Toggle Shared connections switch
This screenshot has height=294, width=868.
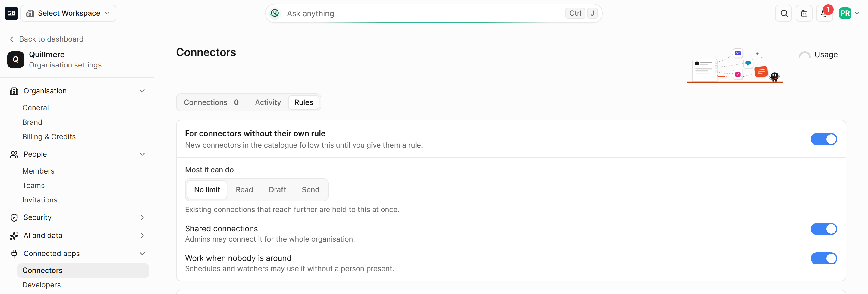(823, 229)
